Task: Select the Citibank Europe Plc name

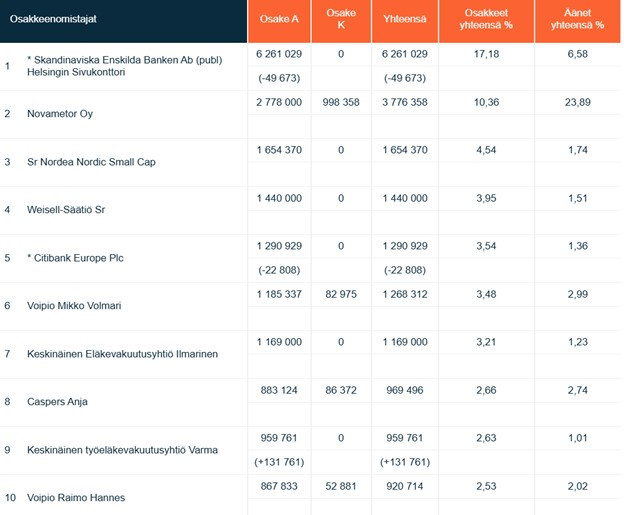Action: [x=75, y=258]
